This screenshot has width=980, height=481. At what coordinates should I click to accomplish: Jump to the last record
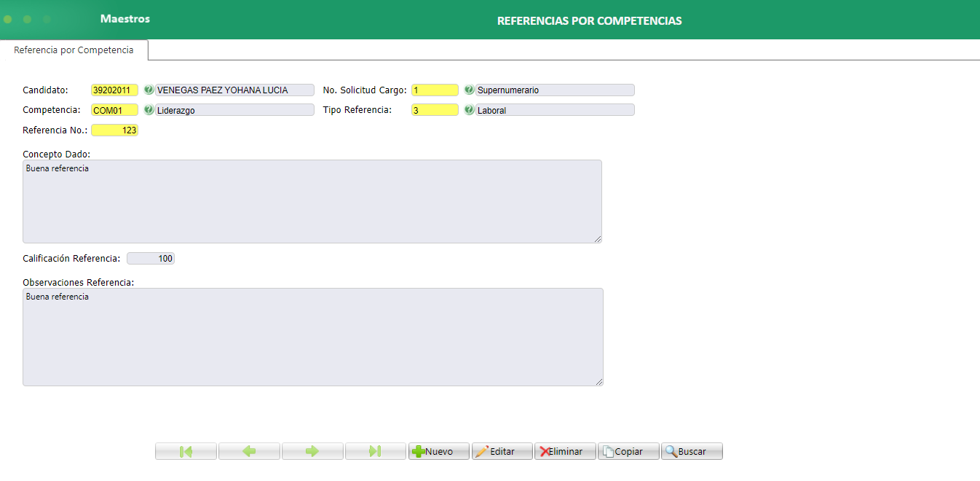tap(376, 451)
